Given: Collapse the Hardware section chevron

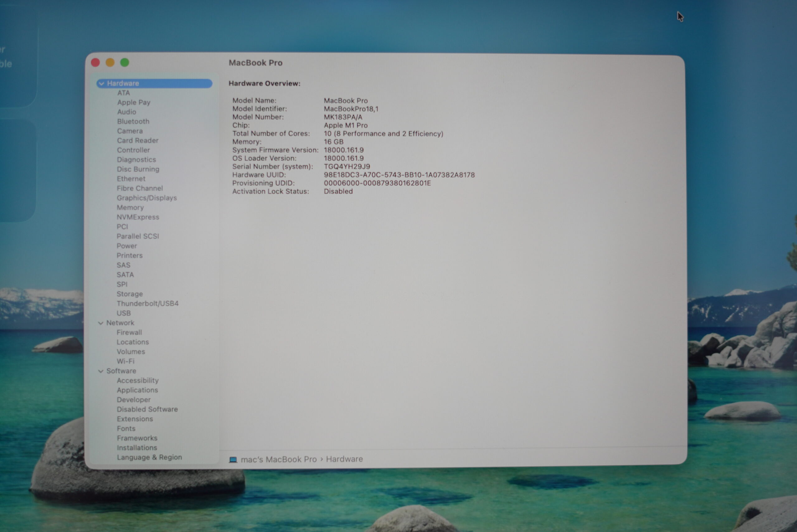Looking at the screenshot, I should pyautogui.click(x=101, y=83).
